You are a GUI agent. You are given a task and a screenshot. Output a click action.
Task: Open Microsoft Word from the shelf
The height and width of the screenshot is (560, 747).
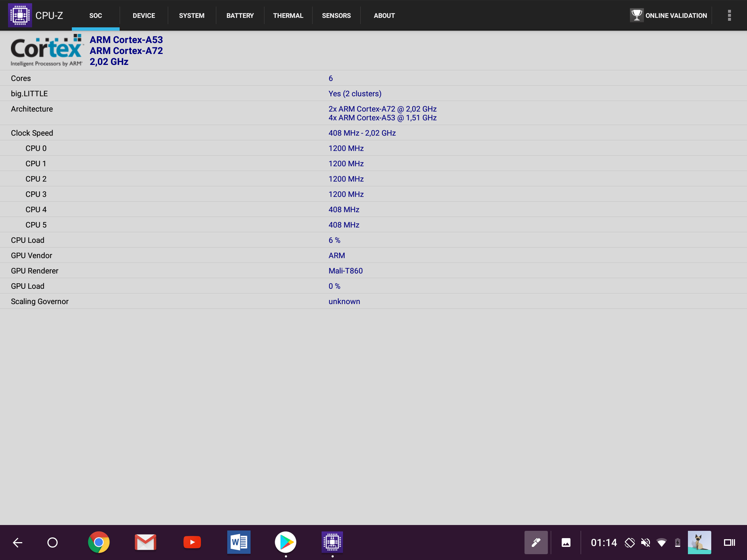pyautogui.click(x=239, y=542)
